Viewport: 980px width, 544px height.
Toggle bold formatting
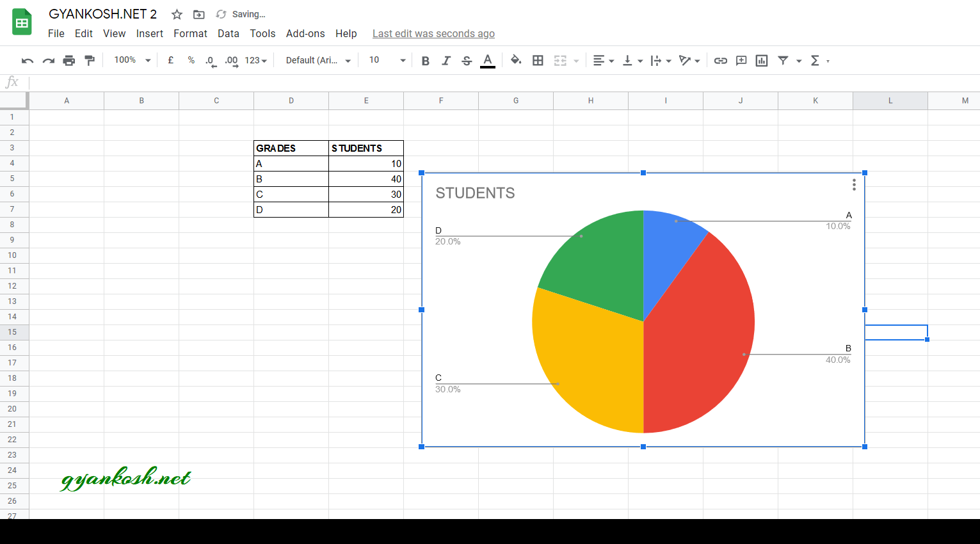(x=426, y=61)
